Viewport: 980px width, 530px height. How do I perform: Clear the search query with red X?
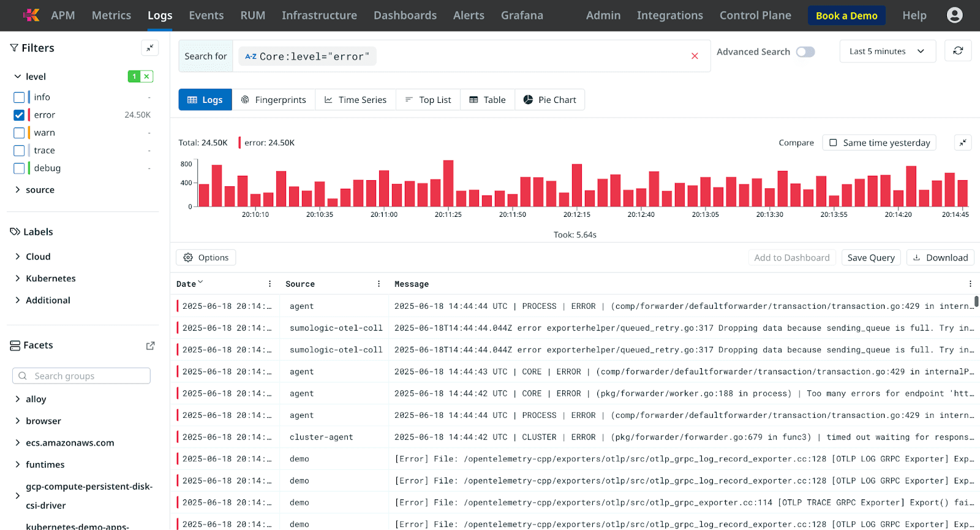tap(695, 56)
